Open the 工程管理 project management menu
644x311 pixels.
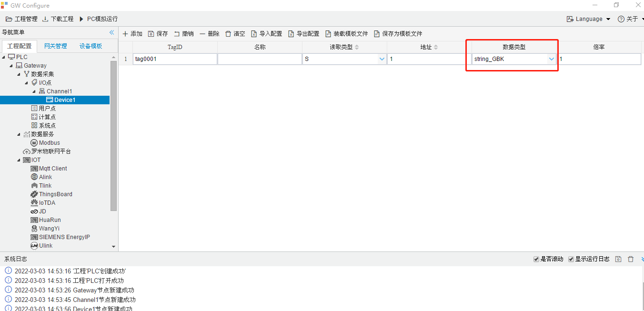point(21,19)
